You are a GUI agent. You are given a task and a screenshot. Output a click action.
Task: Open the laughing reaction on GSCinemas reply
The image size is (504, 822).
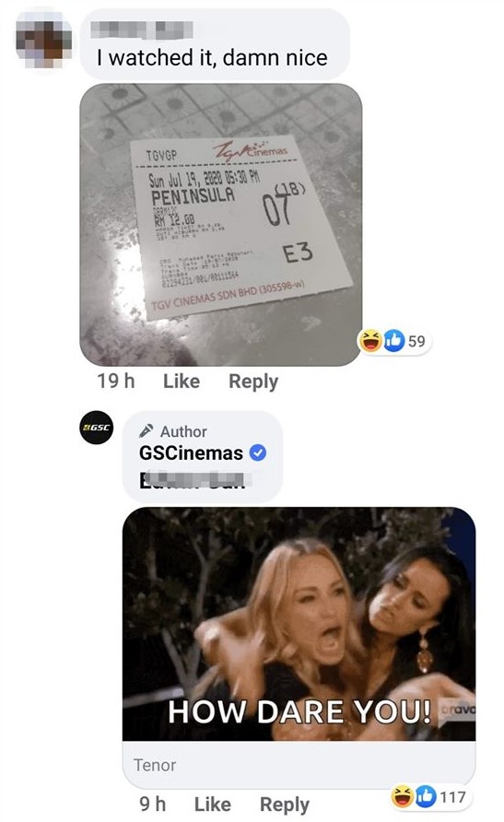coord(403,797)
